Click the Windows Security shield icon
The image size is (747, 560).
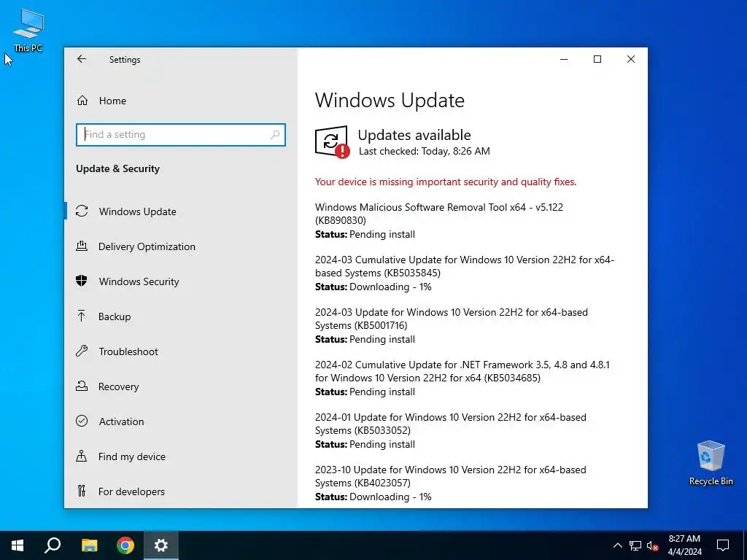point(82,281)
